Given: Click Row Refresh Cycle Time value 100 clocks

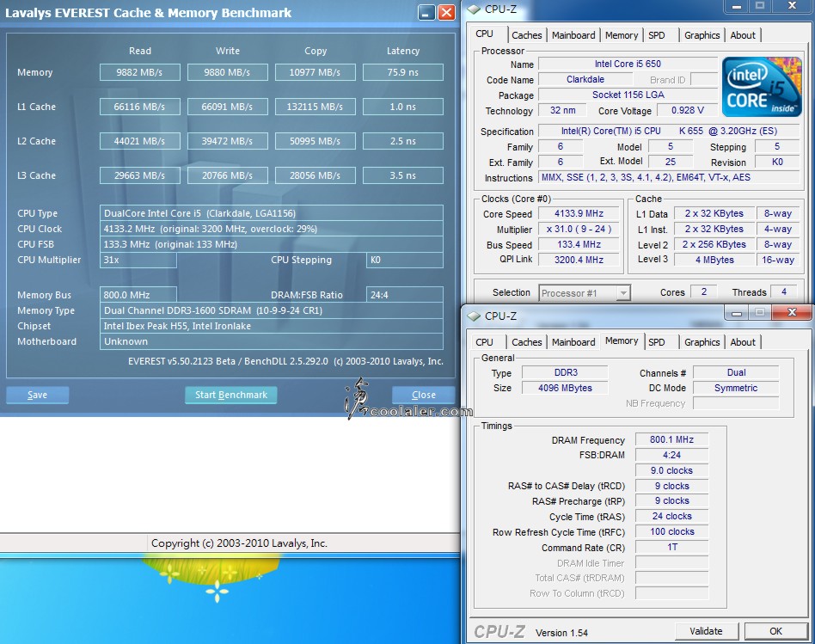Looking at the screenshot, I should (672, 531).
